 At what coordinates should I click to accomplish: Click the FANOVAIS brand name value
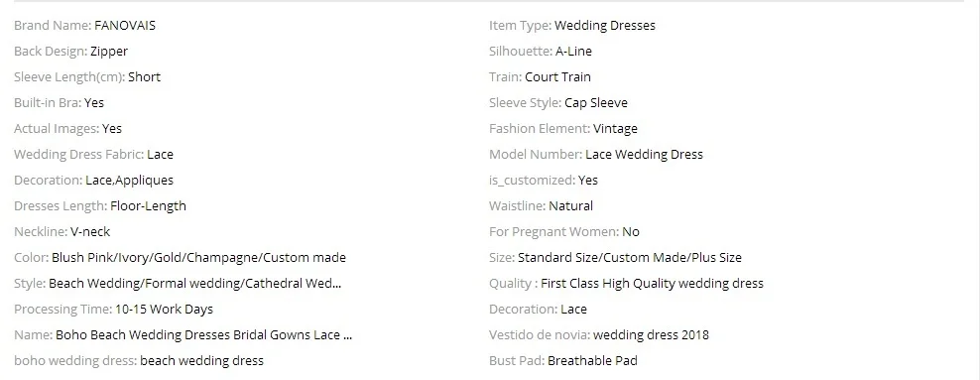coord(125,26)
